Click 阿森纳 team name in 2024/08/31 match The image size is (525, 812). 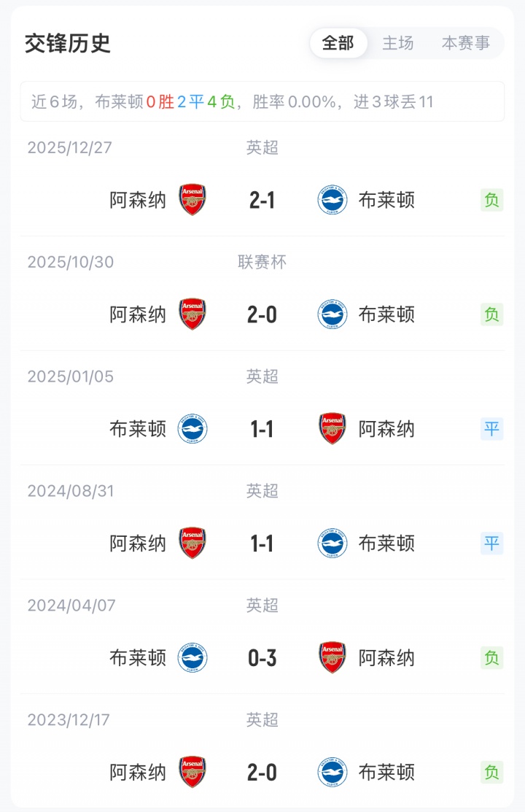(x=138, y=544)
